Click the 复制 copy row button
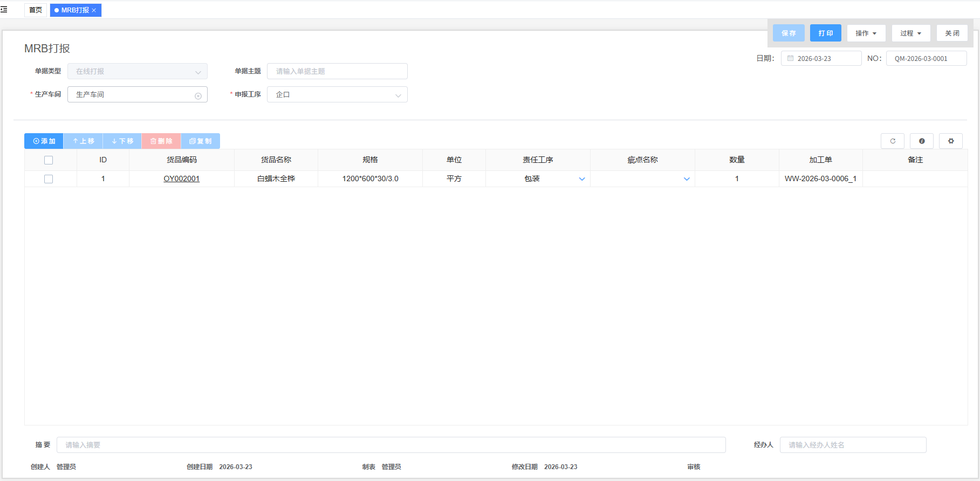The height and width of the screenshot is (481, 980). pyautogui.click(x=201, y=141)
